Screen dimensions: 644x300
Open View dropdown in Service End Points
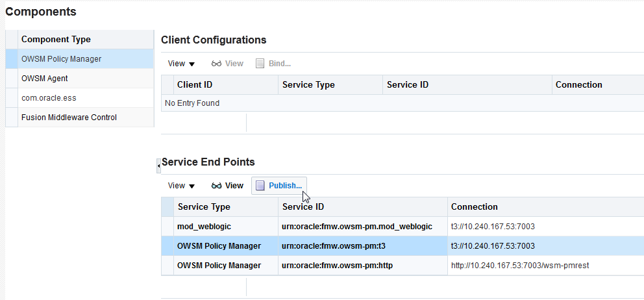coord(181,186)
